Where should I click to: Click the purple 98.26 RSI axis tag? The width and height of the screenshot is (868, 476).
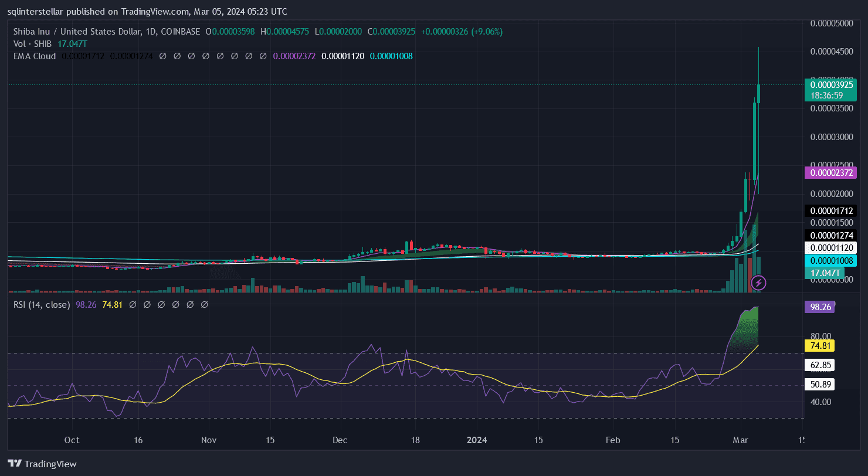(819, 307)
